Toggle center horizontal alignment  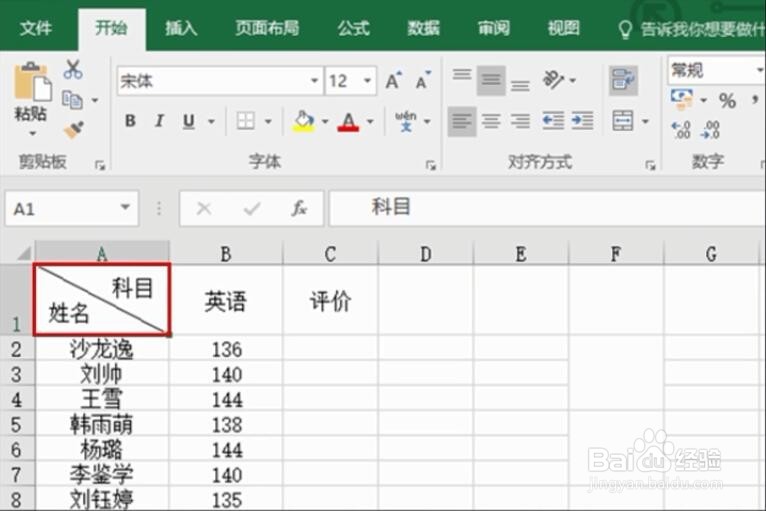tap(491, 121)
